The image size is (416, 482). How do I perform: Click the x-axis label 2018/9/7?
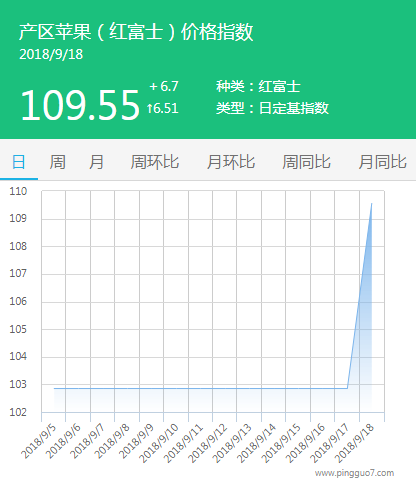tap(88, 441)
